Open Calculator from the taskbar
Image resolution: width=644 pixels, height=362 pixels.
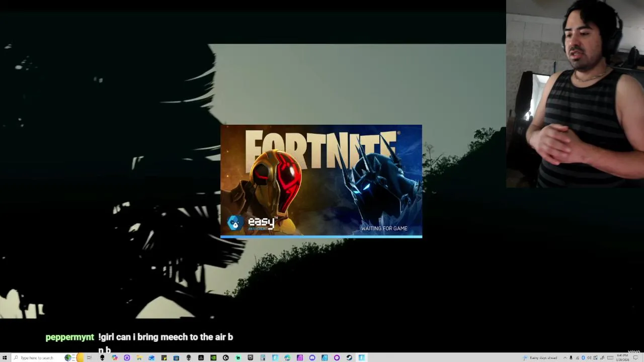coord(263,357)
